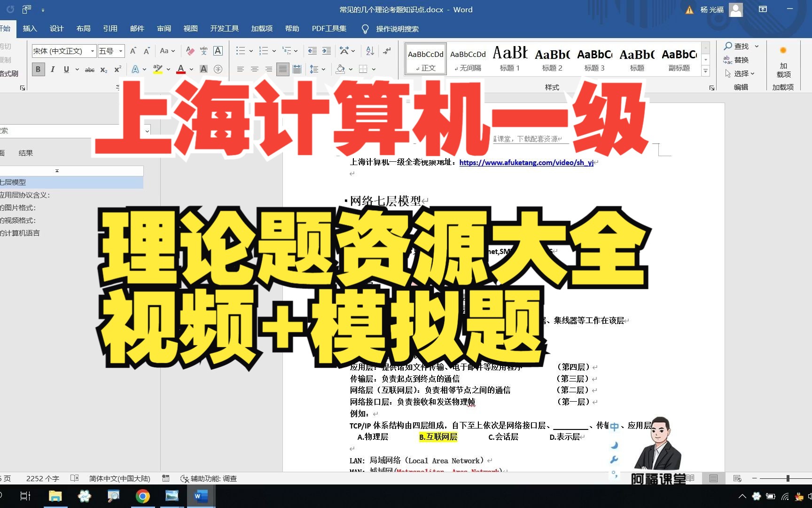Open the font size dropdown
The height and width of the screenshot is (508, 812).
pyautogui.click(x=120, y=51)
